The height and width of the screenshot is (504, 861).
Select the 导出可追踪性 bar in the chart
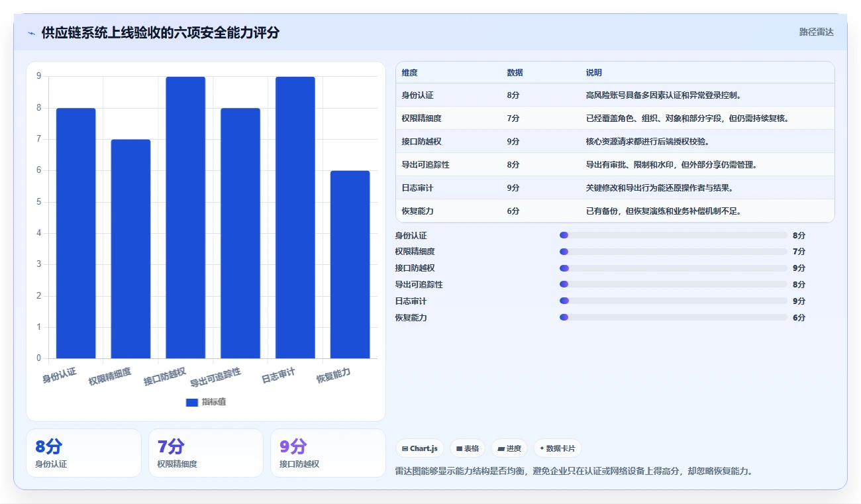(240, 233)
